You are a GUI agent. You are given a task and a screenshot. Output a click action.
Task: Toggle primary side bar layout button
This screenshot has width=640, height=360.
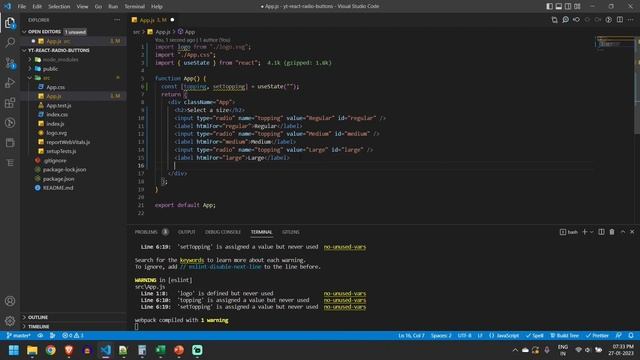pyautogui.click(x=549, y=6)
